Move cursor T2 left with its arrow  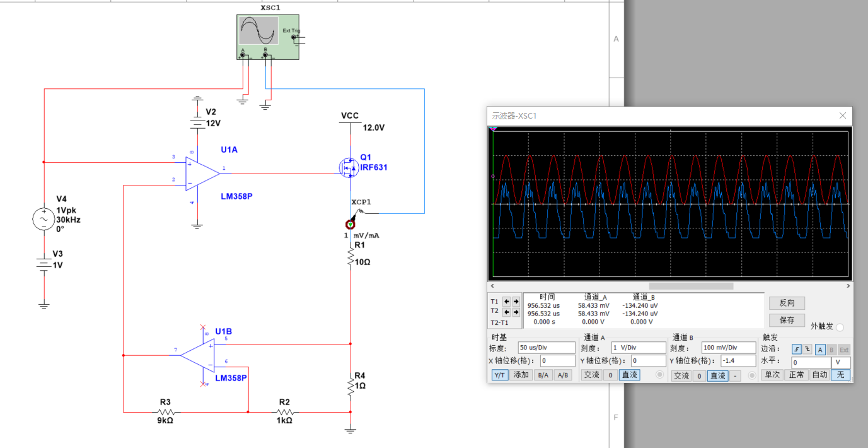click(x=507, y=311)
